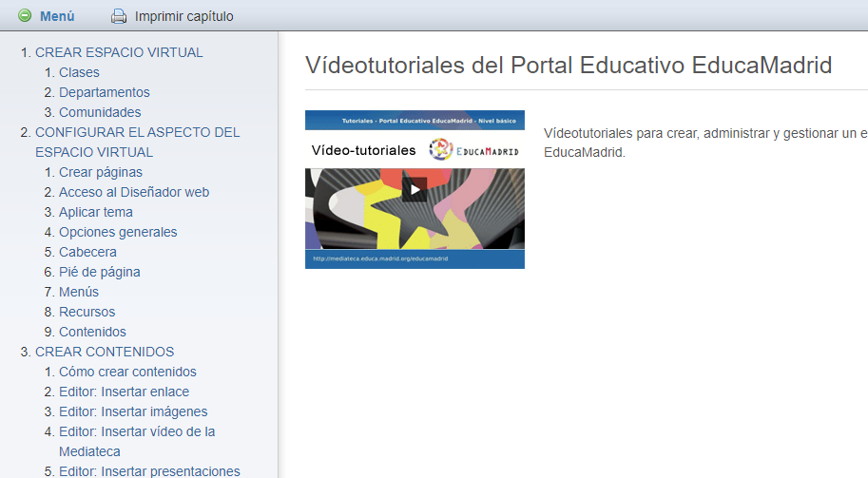Open the Comunidades section

100,112
